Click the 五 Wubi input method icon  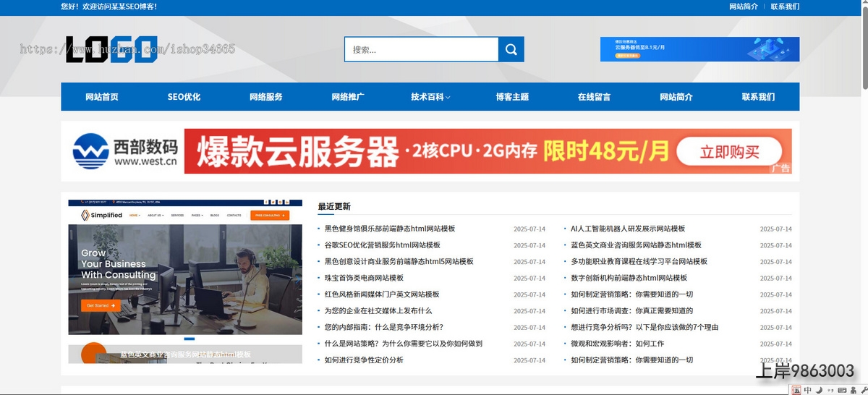click(x=796, y=390)
